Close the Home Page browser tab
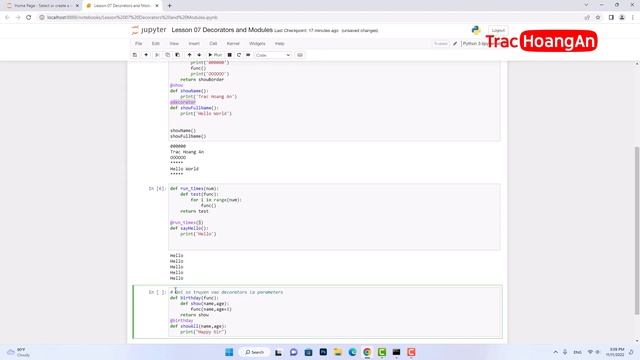Image resolution: width=640 pixels, height=360 pixels. [x=77, y=6]
